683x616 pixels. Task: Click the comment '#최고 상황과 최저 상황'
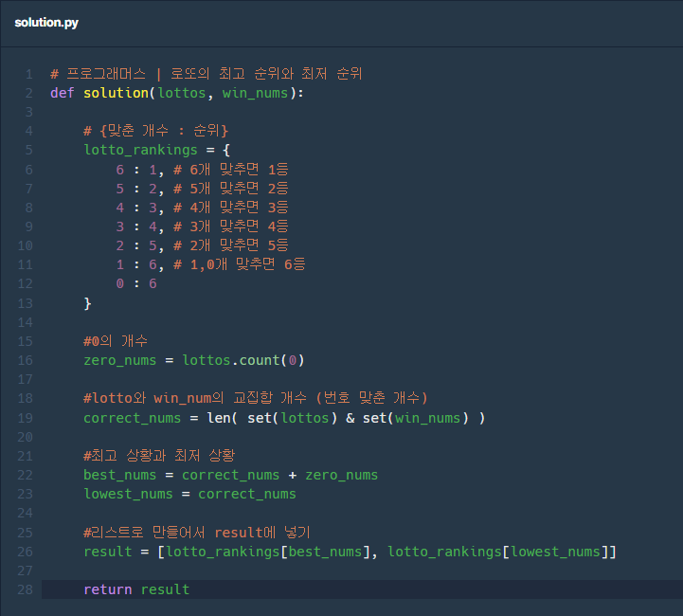point(159,456)
